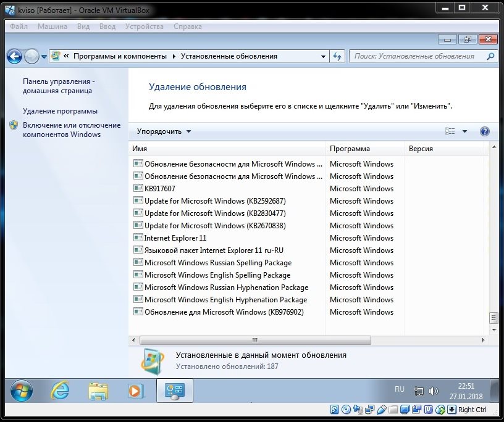Focus the Поиск: Установленные обновления search box
Screen dimensions: 504x422
tap(418, 56)
